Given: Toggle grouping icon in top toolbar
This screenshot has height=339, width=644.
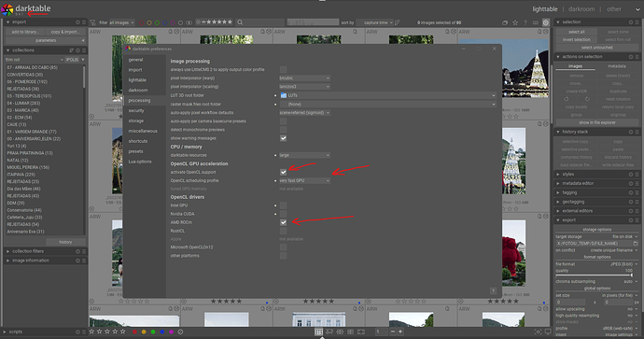Looking at the screenshot, I should point(505,22).
